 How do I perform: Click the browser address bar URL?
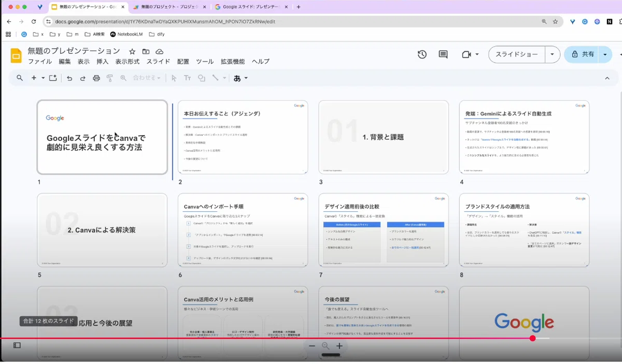point(165,22)
